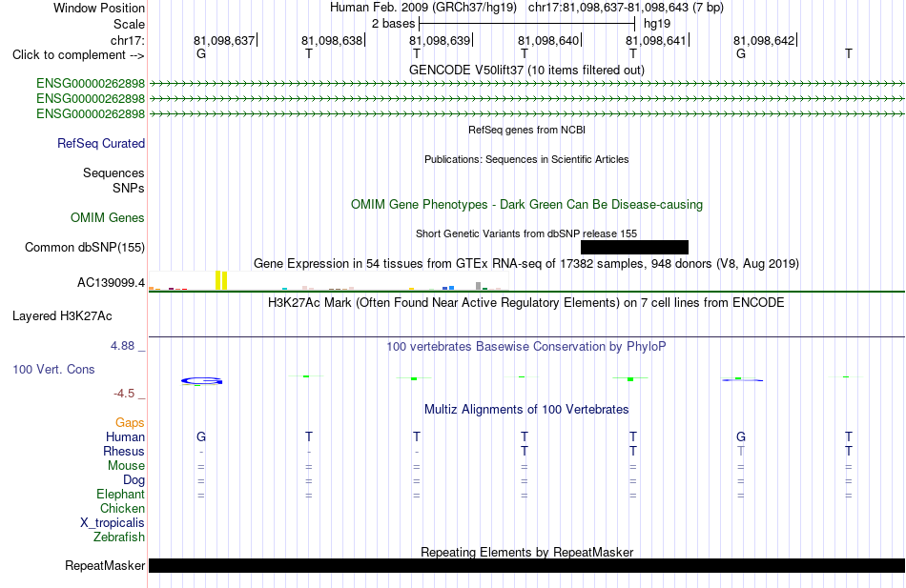Select the Rhesus alignment row label

(124, 451)
